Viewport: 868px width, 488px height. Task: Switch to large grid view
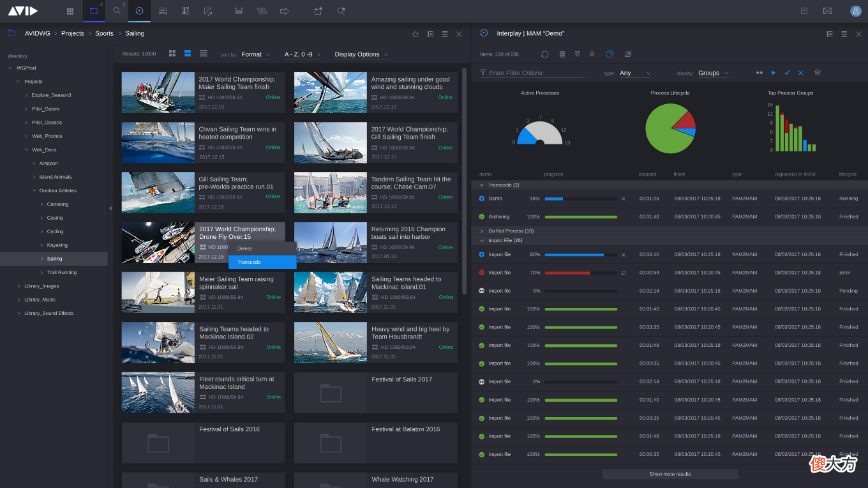(172, 53)
